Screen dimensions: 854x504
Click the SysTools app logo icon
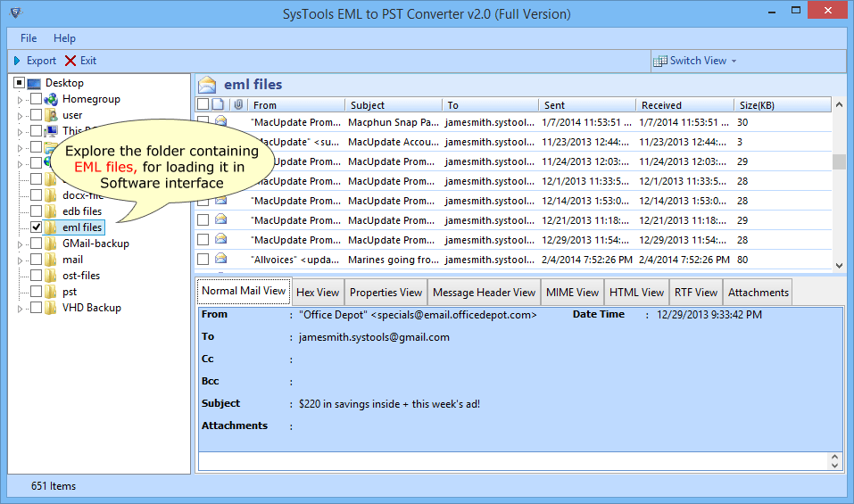16,12
